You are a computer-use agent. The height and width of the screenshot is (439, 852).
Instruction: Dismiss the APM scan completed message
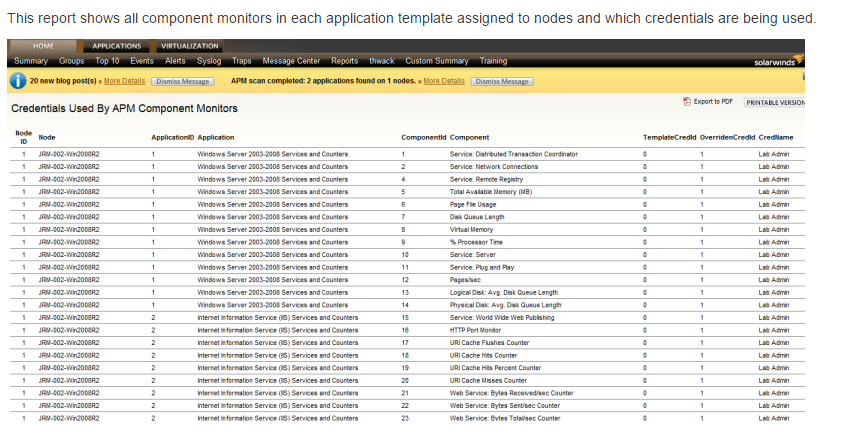(502, 81)
